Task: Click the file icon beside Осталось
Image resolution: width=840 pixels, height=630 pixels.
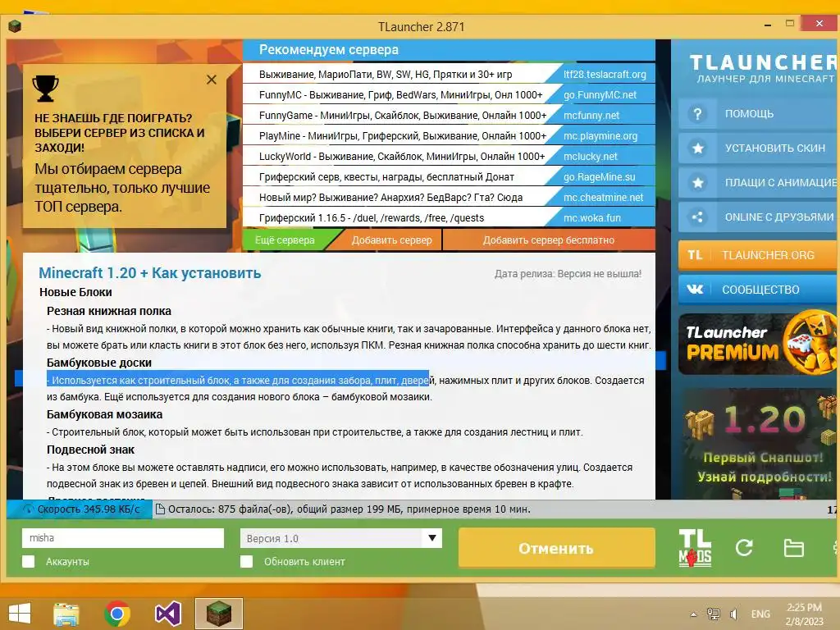Action: (x=160, y=509)
